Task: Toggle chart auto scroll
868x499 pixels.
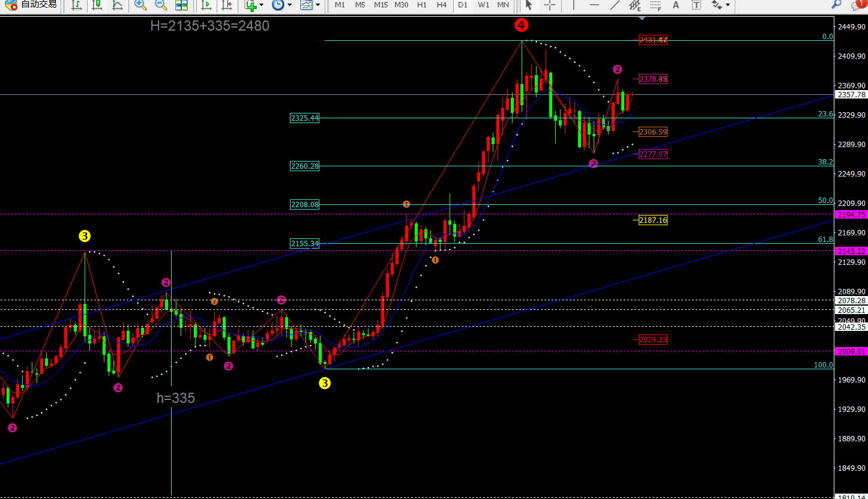Action: (206, 5)
